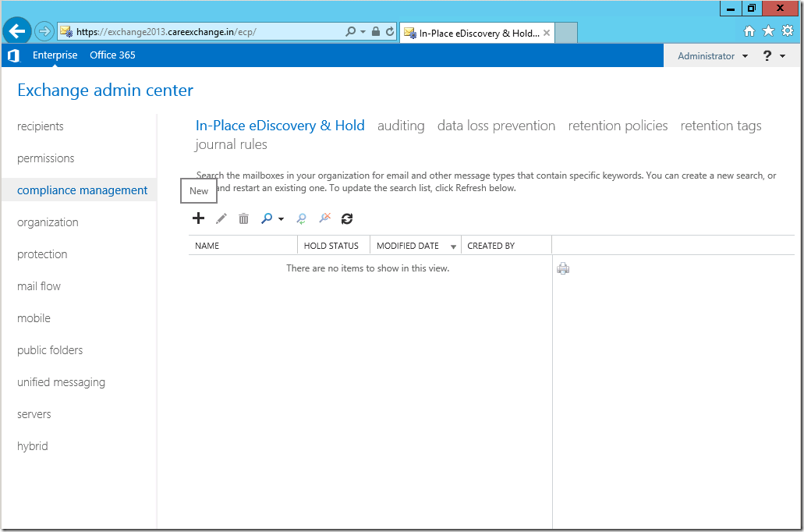
Task: Click the search magnifier icon in toolbar
Action: pyautogui.click(x=267, y=218)
